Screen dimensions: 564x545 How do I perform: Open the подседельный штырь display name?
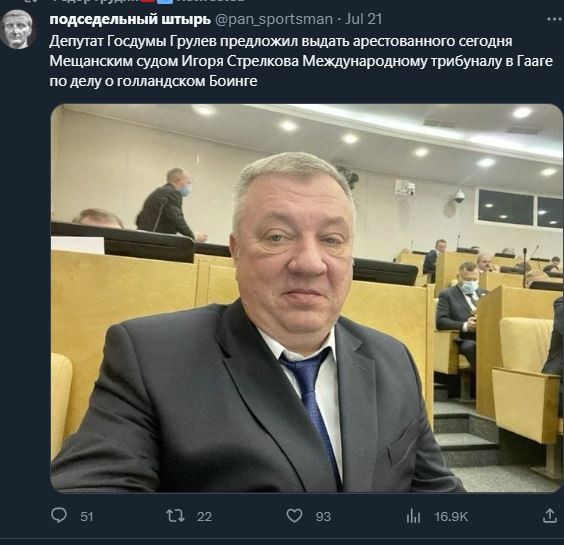click(130, 19)
